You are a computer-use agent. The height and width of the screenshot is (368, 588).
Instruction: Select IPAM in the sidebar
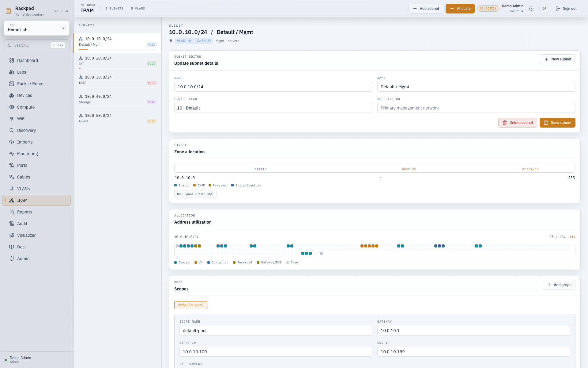point(36,200)
